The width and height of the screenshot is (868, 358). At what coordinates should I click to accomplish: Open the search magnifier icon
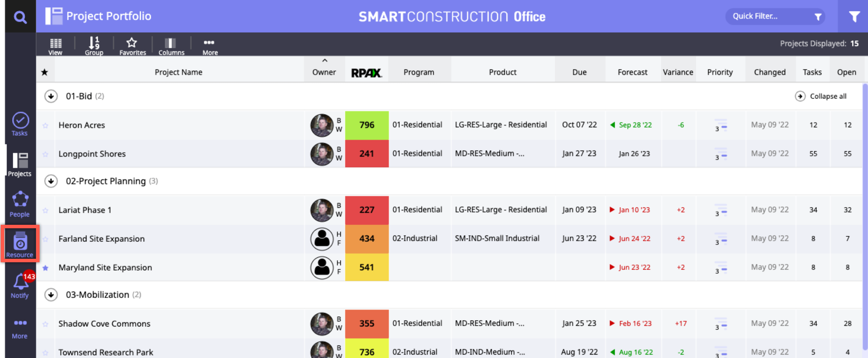(x=20, y=17)
